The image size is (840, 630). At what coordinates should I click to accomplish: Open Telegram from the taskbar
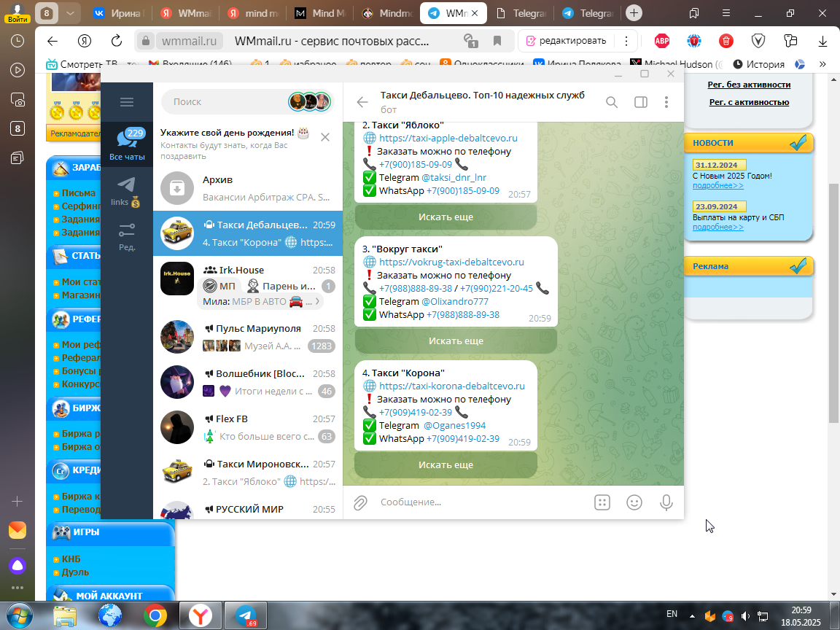(x=246, y=616)
